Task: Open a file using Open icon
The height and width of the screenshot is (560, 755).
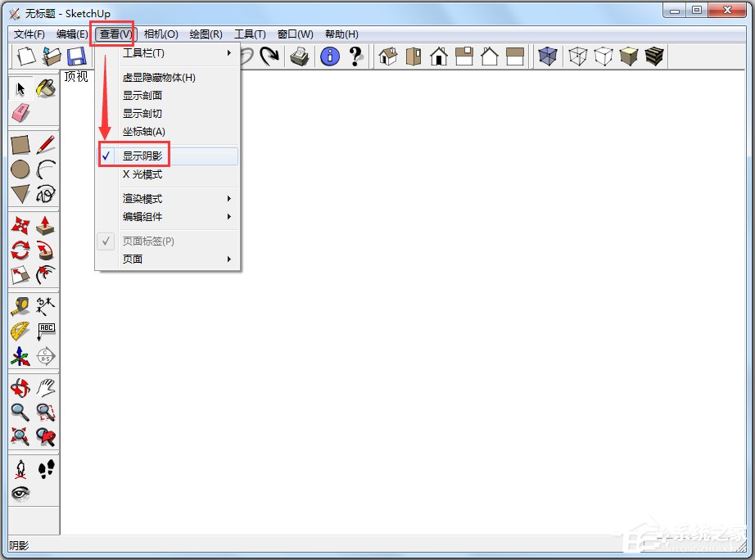Action: pyautogui.click(x=51, y=56)
